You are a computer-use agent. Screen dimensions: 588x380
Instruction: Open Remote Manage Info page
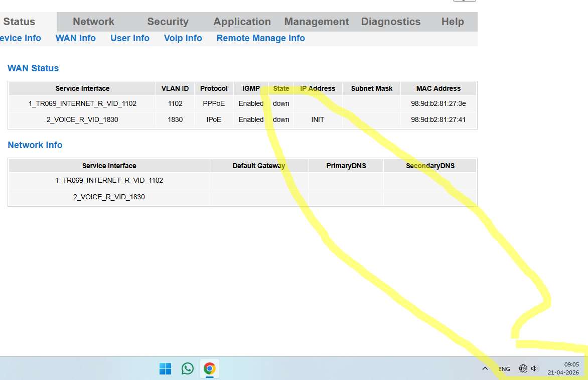click(260, 38)
